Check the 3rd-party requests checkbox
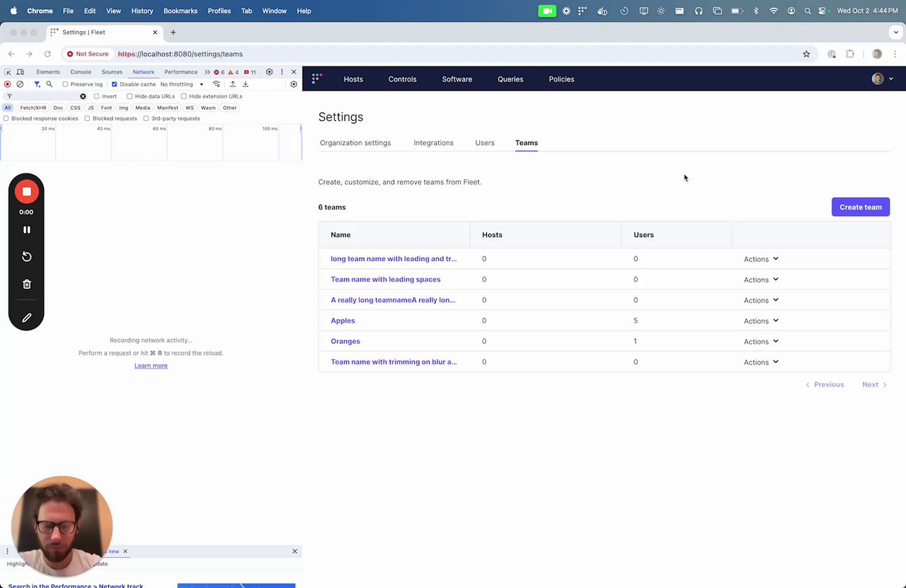Viewport: 906px width, 588px height. (146, 118)
